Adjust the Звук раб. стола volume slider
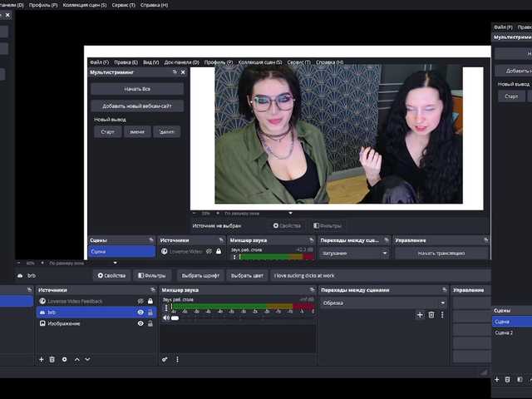This screenshot has width=532, height=399. pyautogui.click(x=175, y=318)
